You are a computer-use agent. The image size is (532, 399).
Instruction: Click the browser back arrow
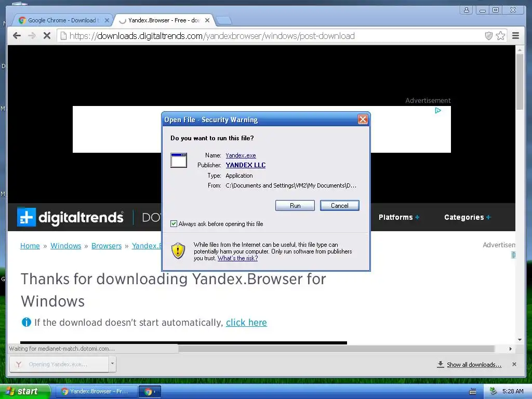17,36
